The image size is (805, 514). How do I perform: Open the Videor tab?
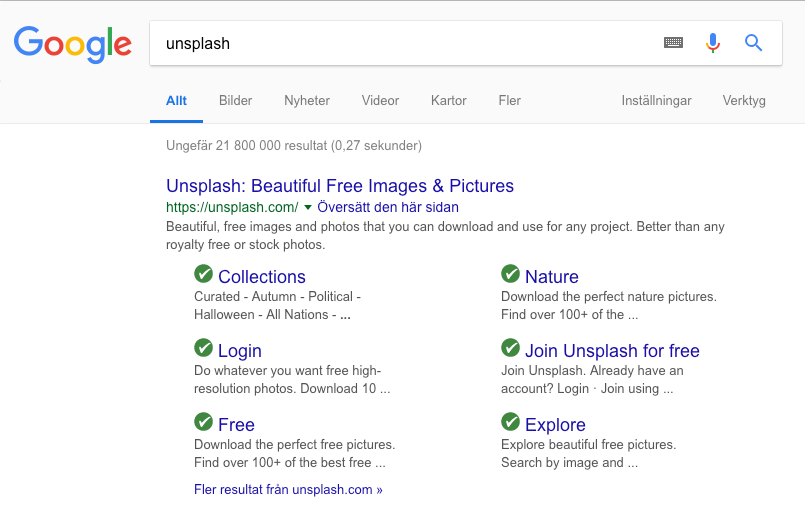pyautogui.click(x=380, y=101)
